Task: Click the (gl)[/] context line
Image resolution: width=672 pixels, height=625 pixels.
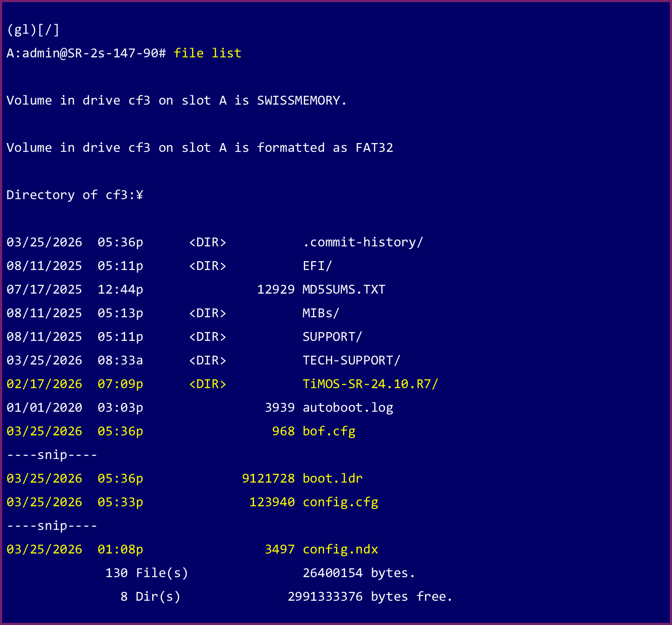Action: pyautogui.click(x=33, y=30)
